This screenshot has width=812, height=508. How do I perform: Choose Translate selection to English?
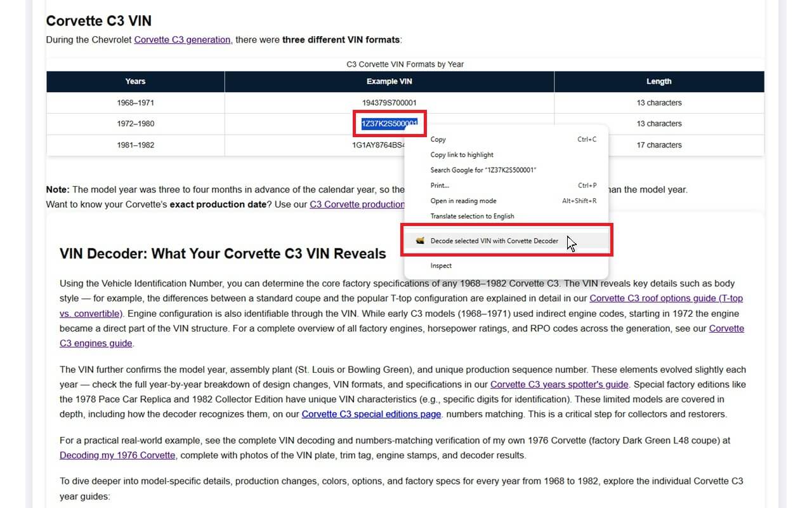point(506,216)
